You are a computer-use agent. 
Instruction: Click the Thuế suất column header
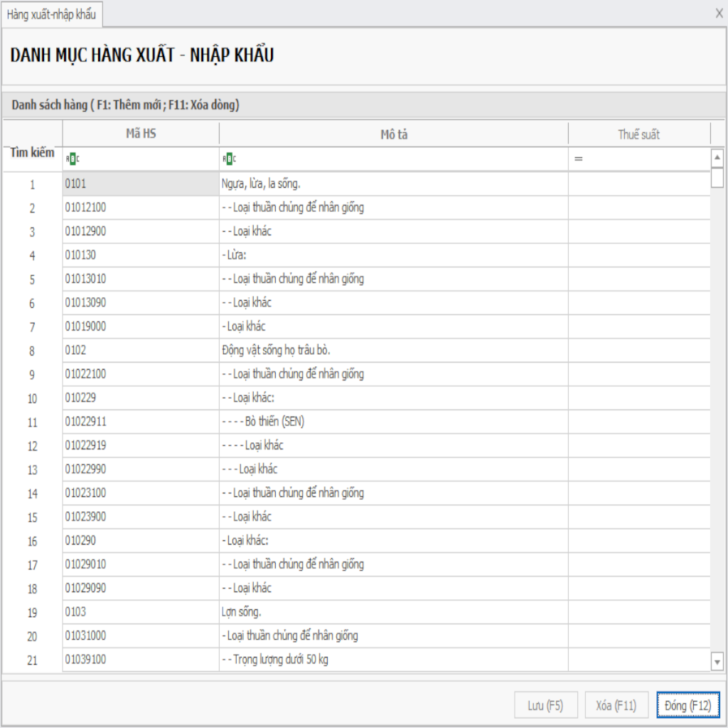pyautogui.click(x=638, y=134)
